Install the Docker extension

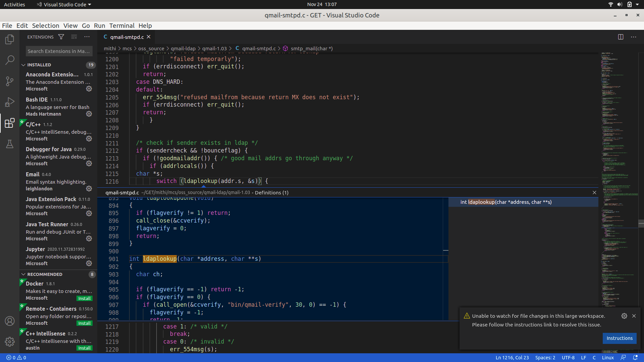(x=85, y=298)
